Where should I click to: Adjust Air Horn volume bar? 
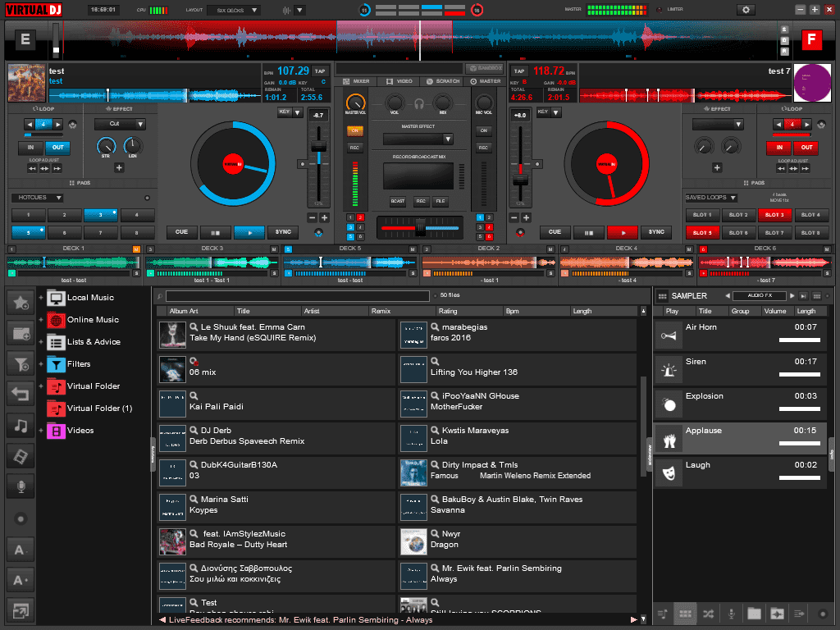click(799, 340)
